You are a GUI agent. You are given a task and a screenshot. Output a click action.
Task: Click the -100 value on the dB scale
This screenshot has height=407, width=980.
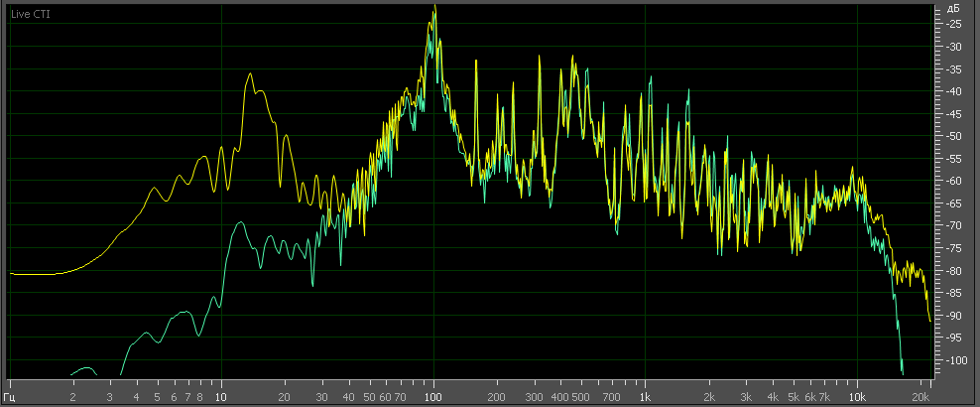[953, 360]
